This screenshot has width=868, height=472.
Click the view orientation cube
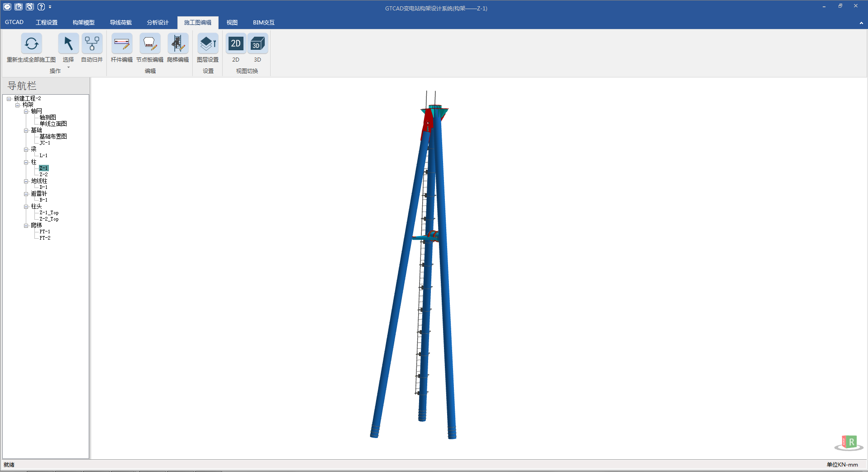tap(849, 442)
